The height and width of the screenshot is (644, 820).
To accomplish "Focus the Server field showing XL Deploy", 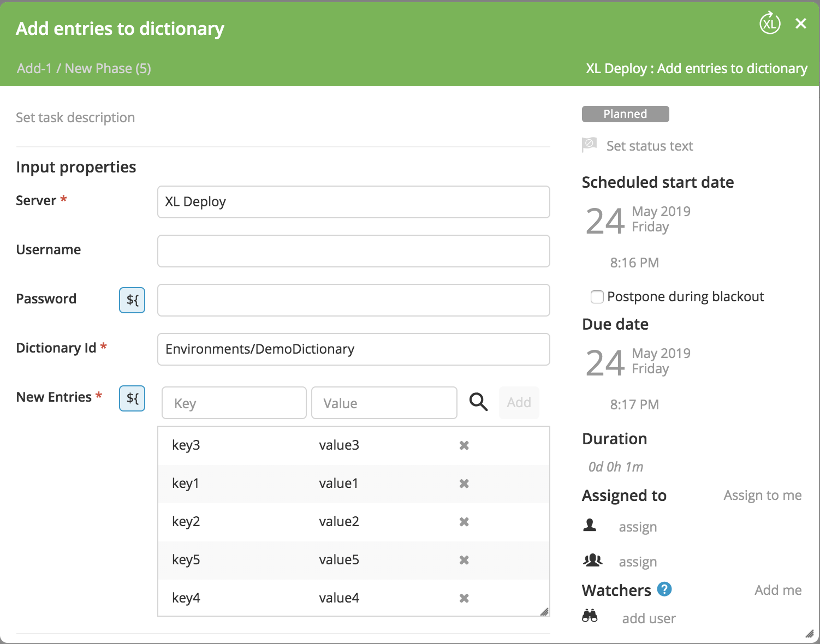I will click(x=354, y=202).
